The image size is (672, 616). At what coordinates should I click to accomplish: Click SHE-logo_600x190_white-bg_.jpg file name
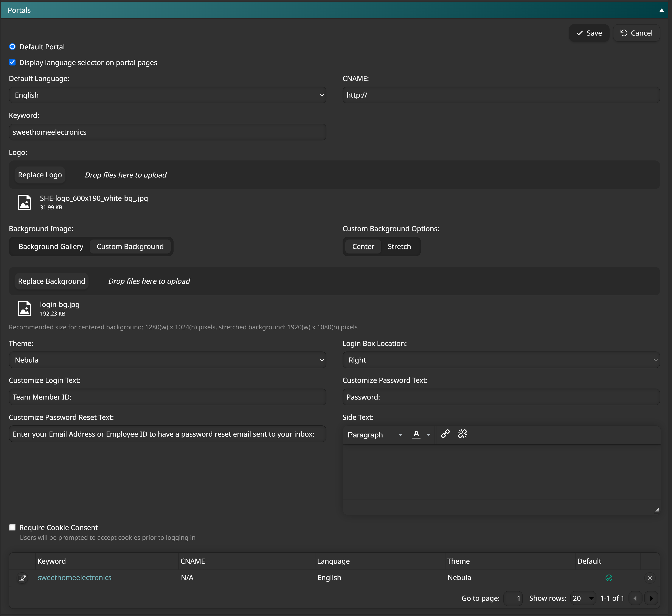point(94,198)
